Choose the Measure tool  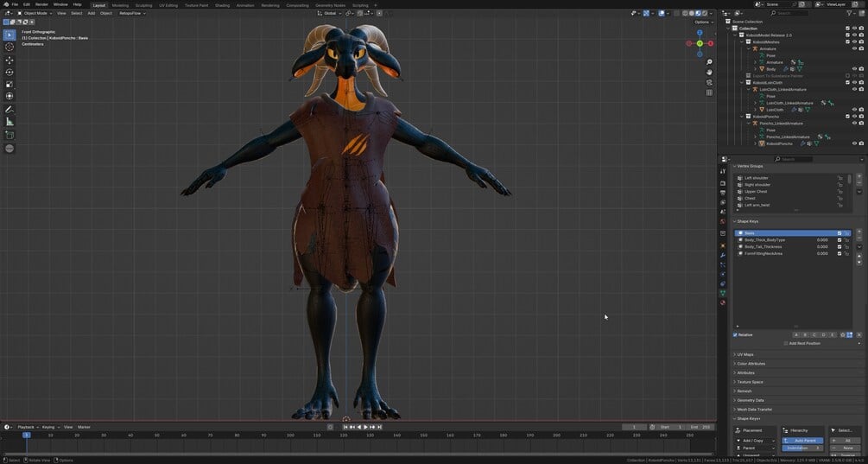pyautogui.click(x=10, y=122)
